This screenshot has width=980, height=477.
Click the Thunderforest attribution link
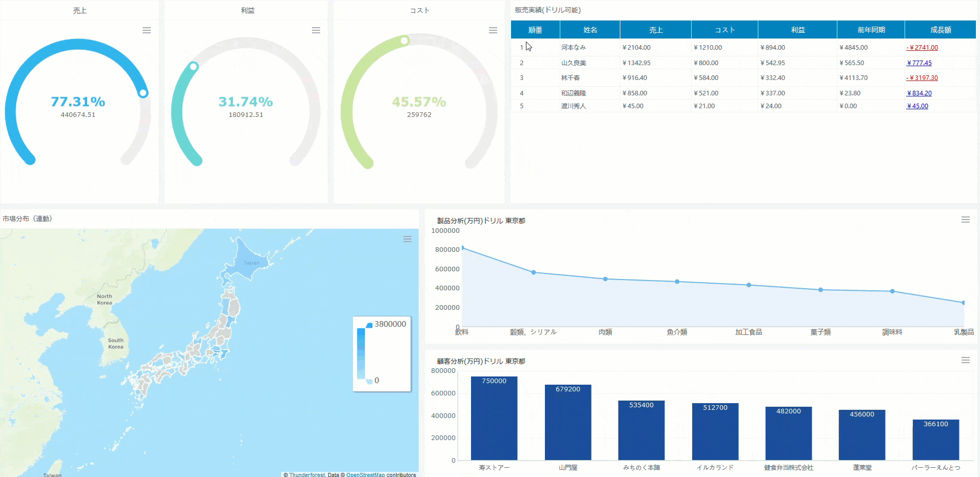click(307, 474)
